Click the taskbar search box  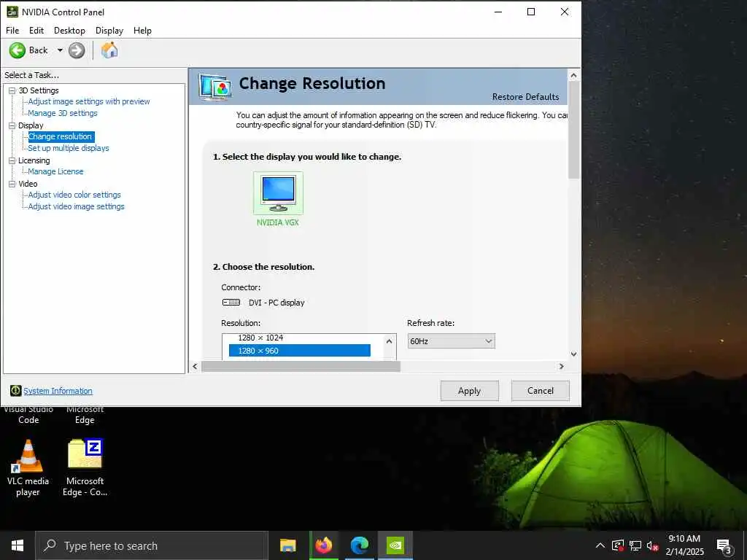coord(152,545)
